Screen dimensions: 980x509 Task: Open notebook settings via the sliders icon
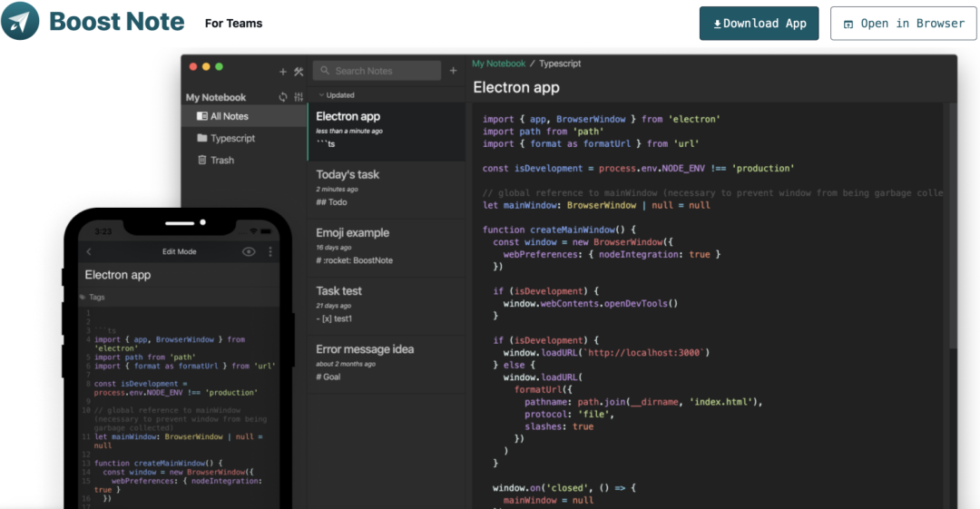click(299, 97)
